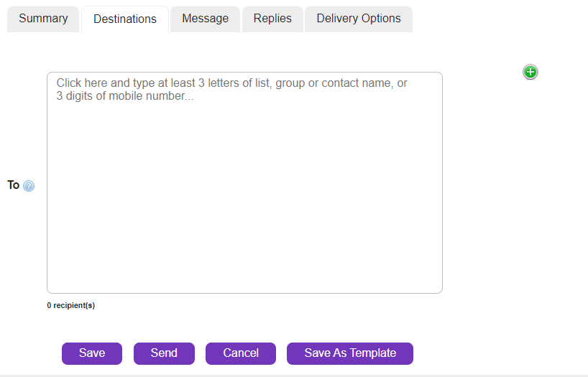Open the Summary tab
588x377 pixels.
click(x=43, y=19)
